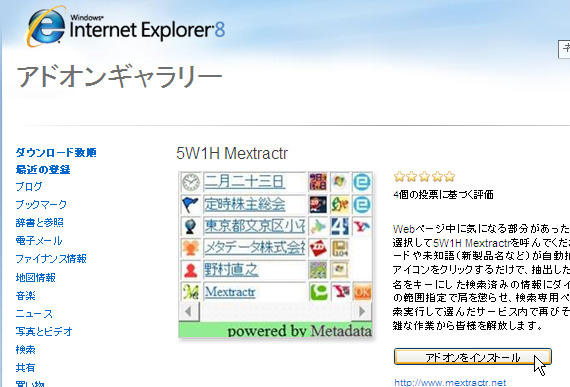
Task: Click the Internet Explorer 8 logo
Action: pyautogui.click(x=125, y=27)
